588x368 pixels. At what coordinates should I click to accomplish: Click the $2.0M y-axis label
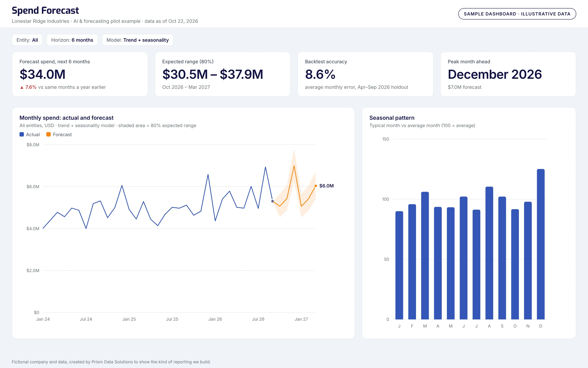click(x=33, y=271)
